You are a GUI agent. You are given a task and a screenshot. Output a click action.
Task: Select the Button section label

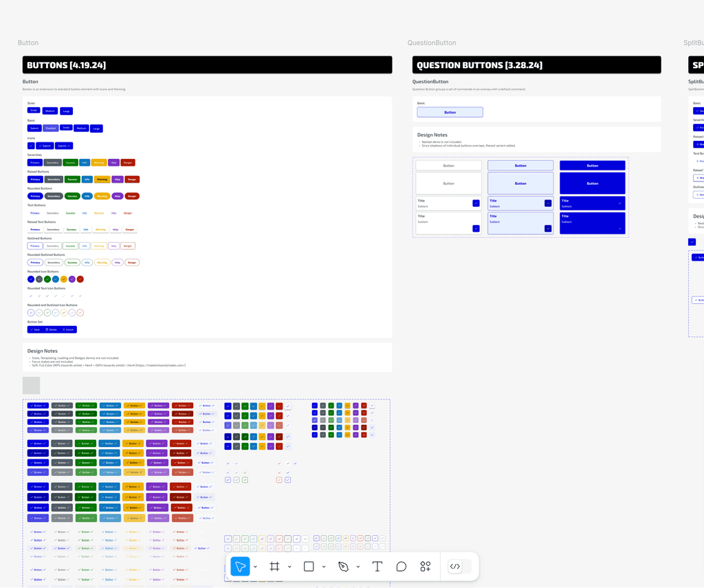(x=27, y=43)
